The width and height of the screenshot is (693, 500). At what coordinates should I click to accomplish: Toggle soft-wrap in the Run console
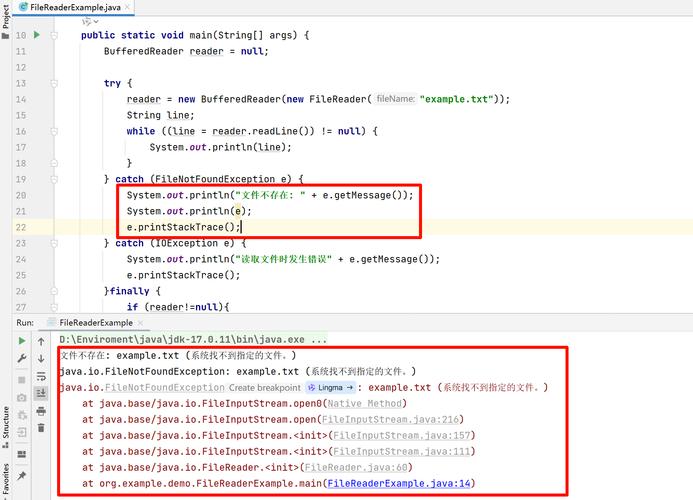(41, 376)
